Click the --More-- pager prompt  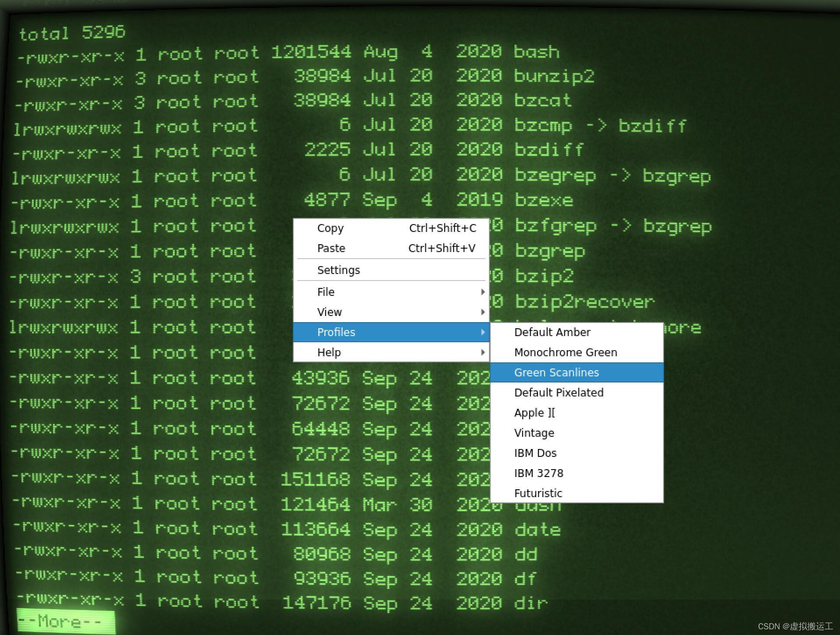pos(66,621)
